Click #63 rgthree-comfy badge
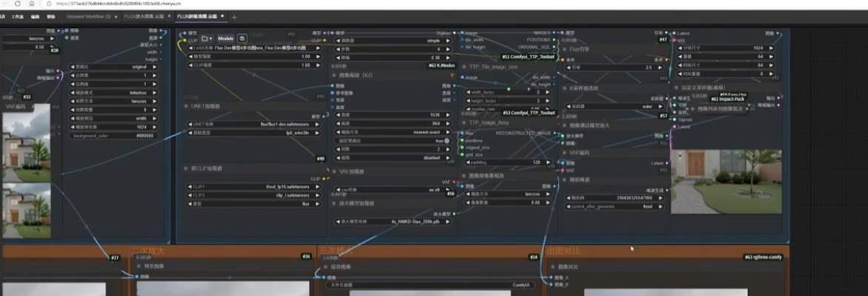 [763, 257]
